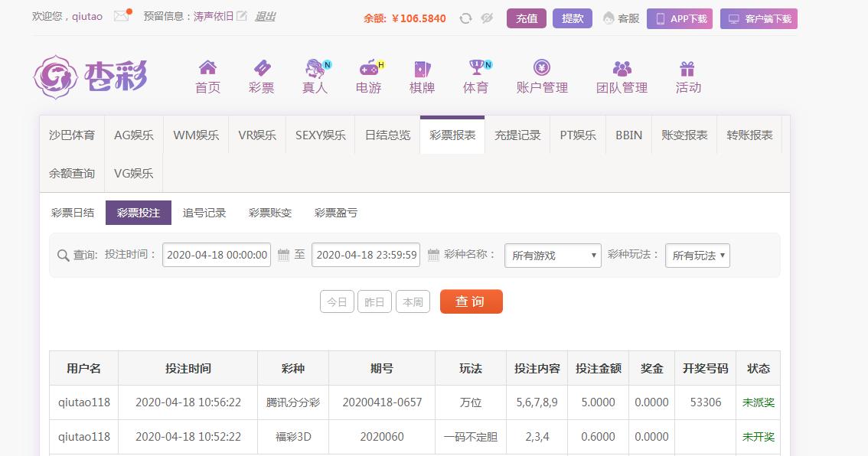This screenshot has height=456, width=868.
Task: Switch to the 充提记录 tab
Action: pos(517,135)
